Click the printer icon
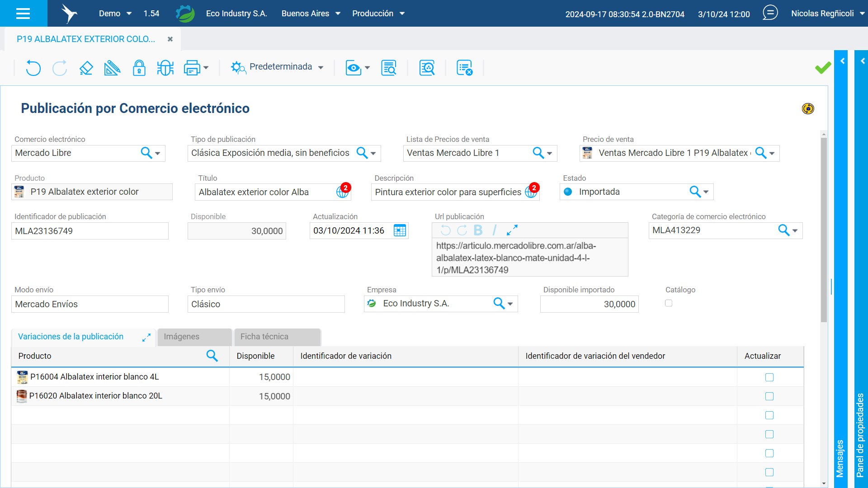Viewport: 868px width, 488px height. (192, 68)
